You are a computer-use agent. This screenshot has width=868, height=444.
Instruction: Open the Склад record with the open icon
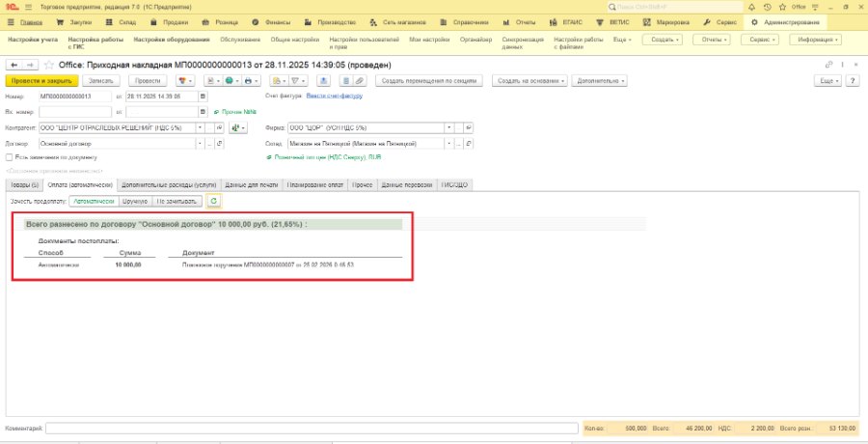pyautogui.click(x=469, y=144)
